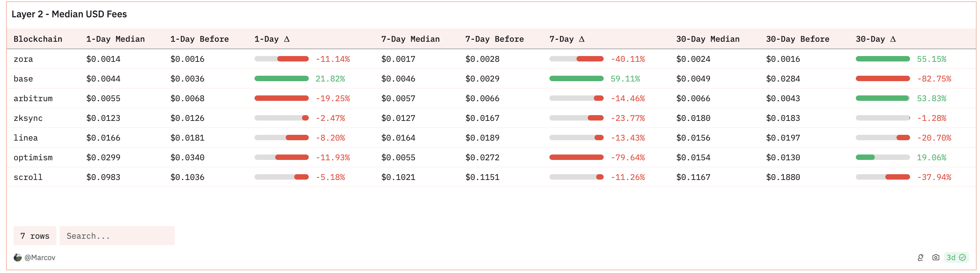
Task: Click the $0.0189 cell in linea row
Action: 483,138
